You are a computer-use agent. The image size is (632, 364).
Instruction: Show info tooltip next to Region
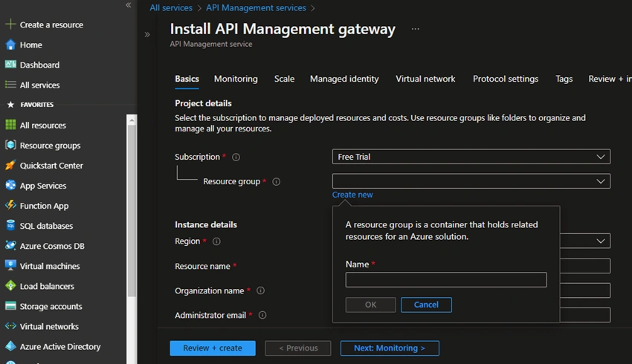point(216,241)
